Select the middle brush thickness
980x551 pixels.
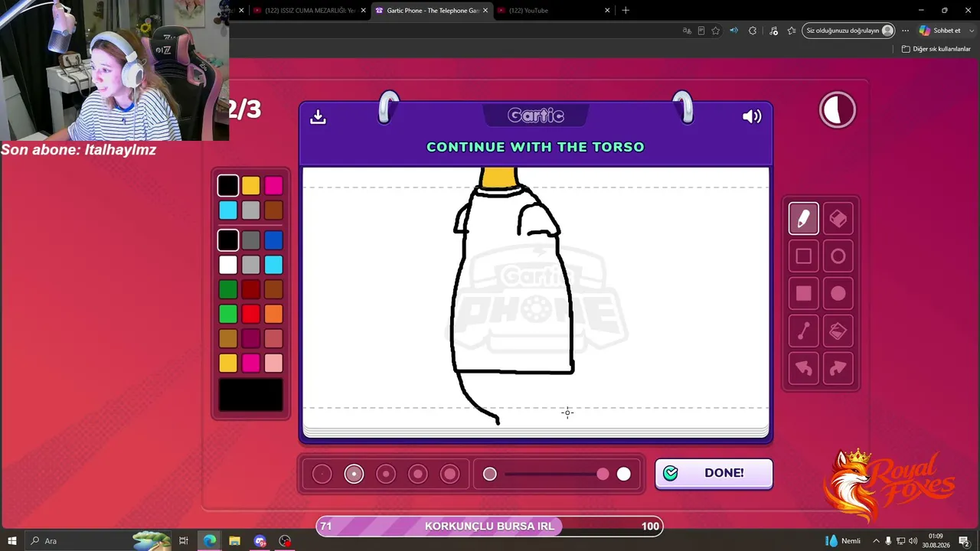(386, 474)
